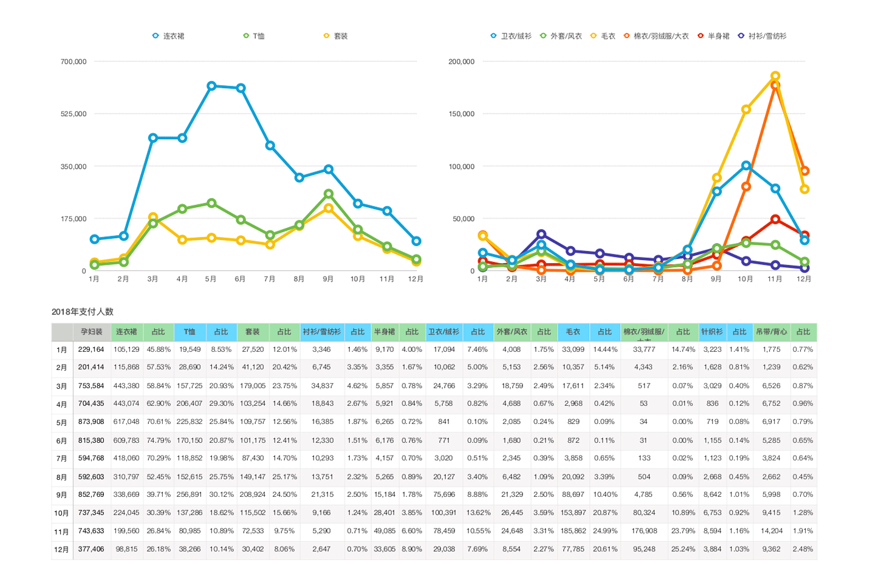This screenshot has width=870, height=588.
Task: Click the green T恤 legend marker
Action: (246, 36)
